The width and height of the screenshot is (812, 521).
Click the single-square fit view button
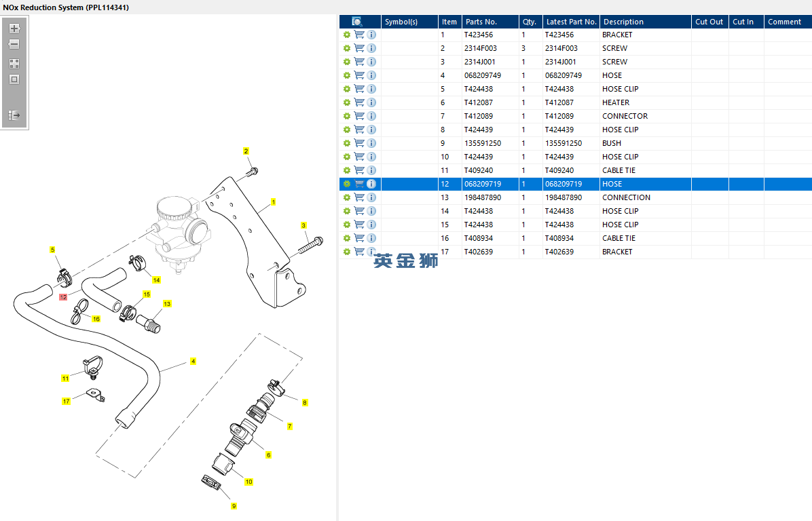(x=14, y=79)
